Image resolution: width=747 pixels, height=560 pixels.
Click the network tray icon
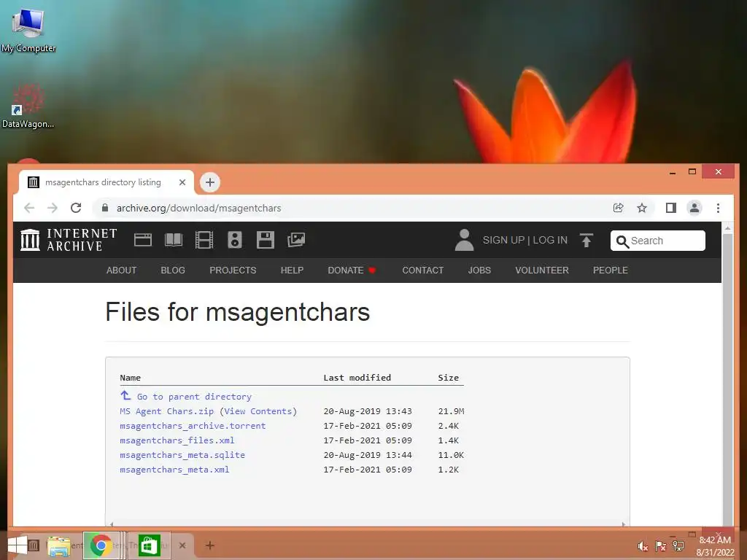point(678,546)
